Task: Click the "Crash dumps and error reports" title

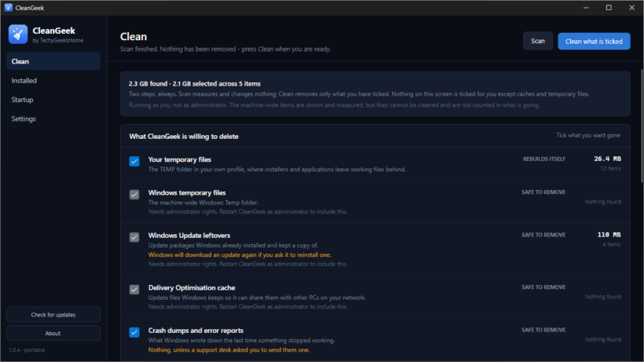Action: pyautogui.click(x=196, y=331)
